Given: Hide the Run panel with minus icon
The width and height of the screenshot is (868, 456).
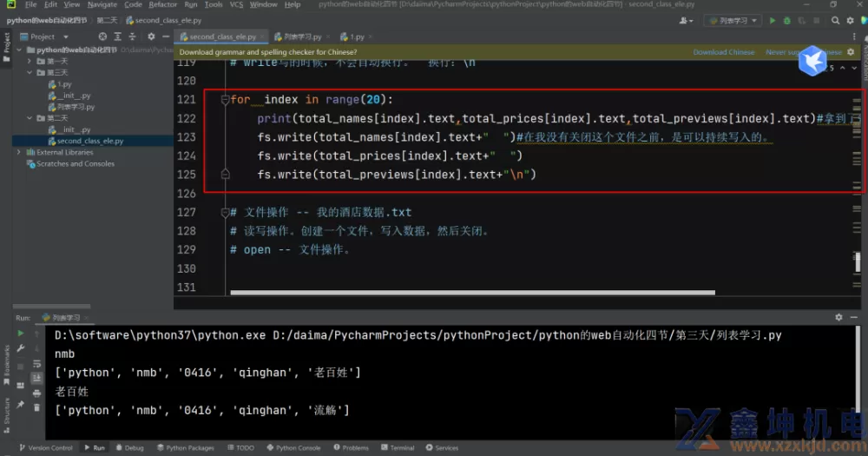Looking at the screenshot, I should tap(853, 317).
